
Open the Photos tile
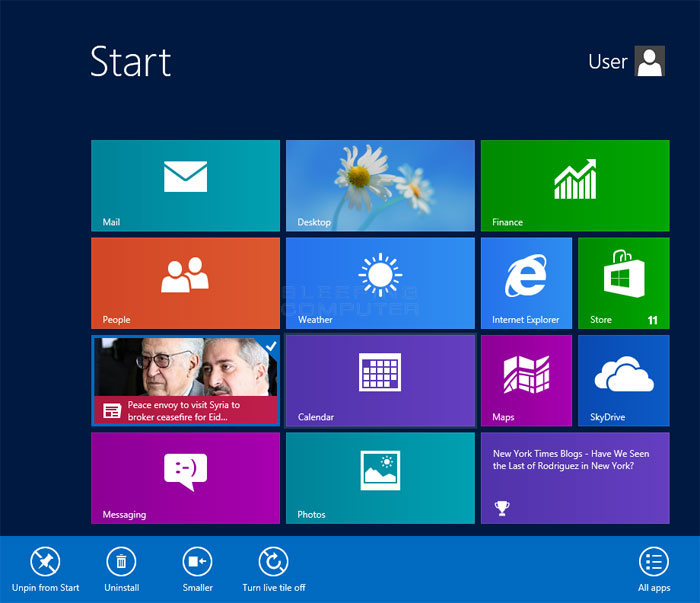coord(380,478)
